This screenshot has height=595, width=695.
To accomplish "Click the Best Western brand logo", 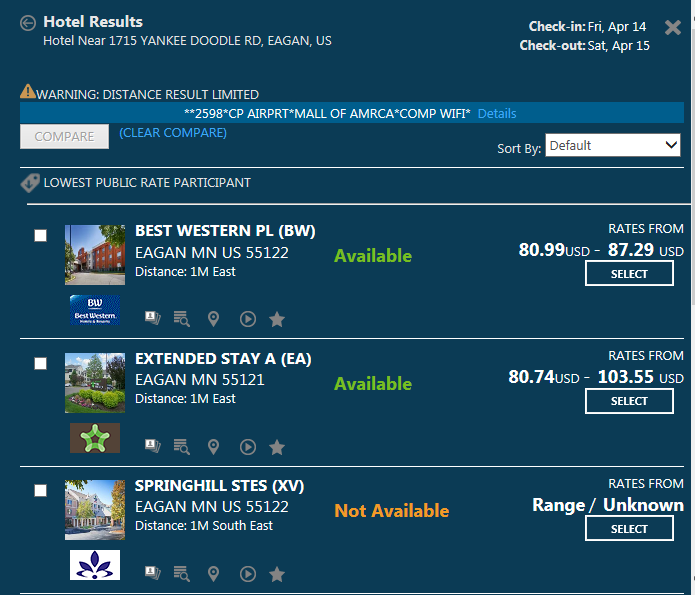I will 95,310.
